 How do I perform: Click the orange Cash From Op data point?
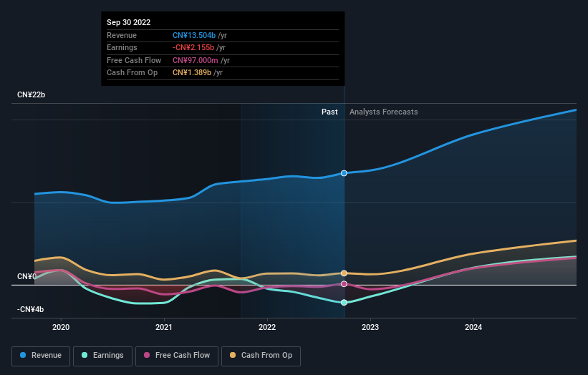(344, 273)
